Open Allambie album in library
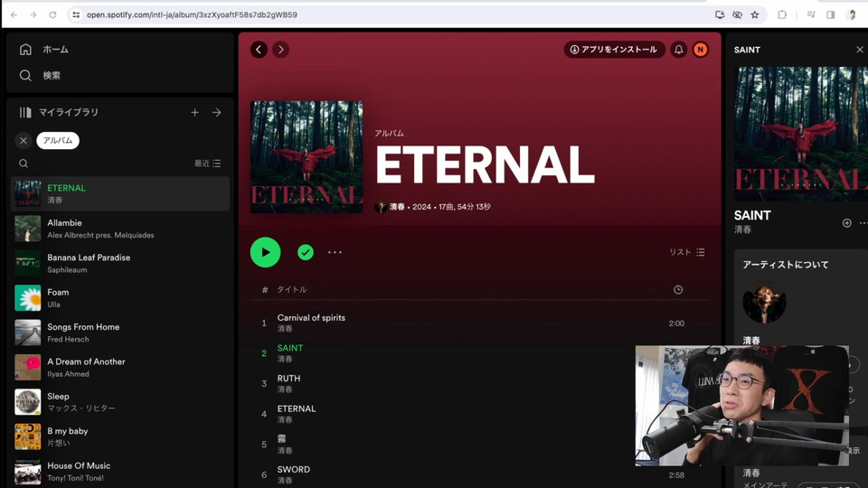 coord(120,229)
